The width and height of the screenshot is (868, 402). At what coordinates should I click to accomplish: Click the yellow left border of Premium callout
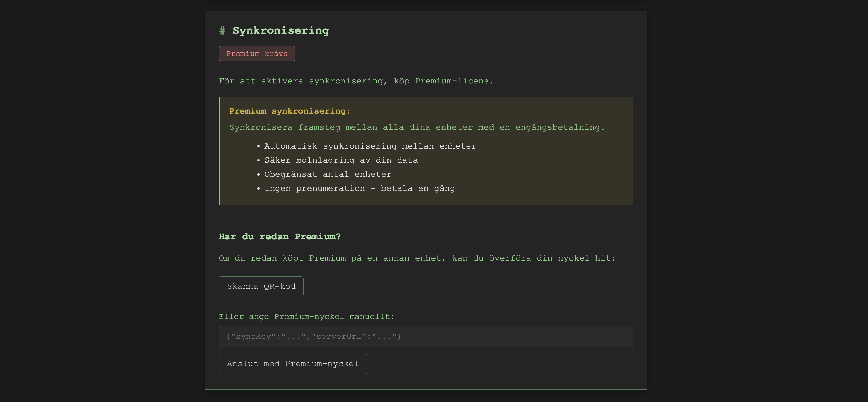[x=219, y=151]
